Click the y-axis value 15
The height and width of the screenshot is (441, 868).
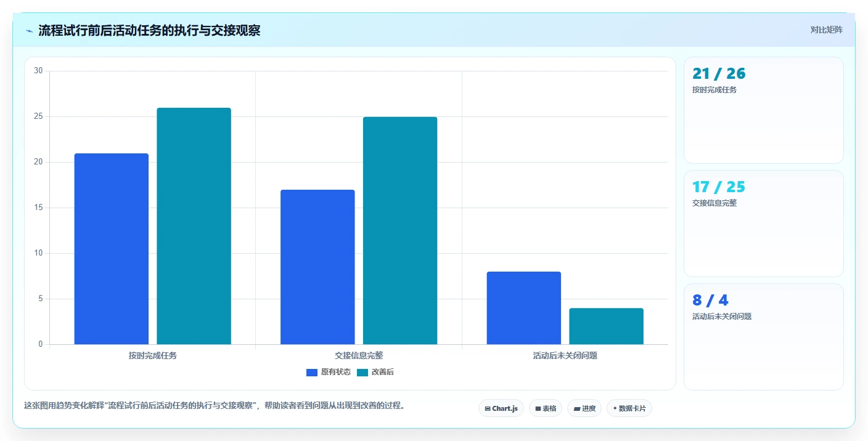pyautogui.click(x=38, y=208)
